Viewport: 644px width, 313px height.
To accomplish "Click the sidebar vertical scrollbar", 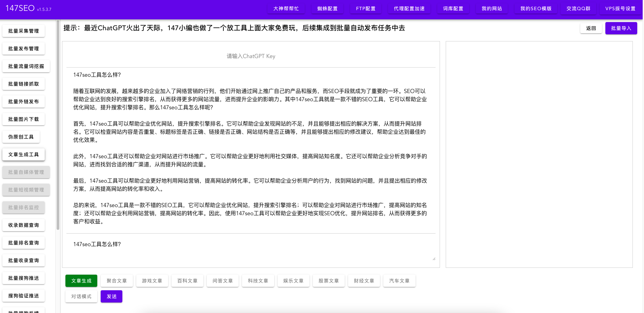I will pos(58,125).
